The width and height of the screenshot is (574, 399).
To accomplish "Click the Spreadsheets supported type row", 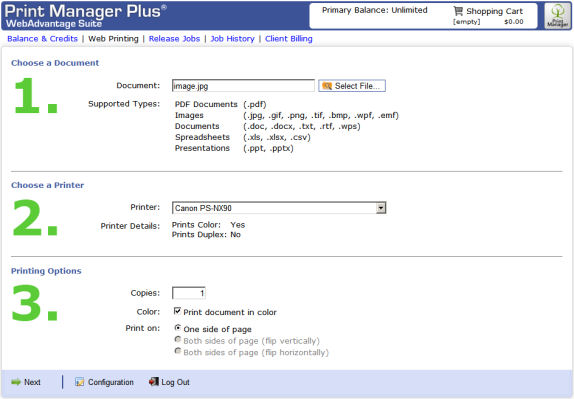I will pyautogui.click(x=242, y=137).
